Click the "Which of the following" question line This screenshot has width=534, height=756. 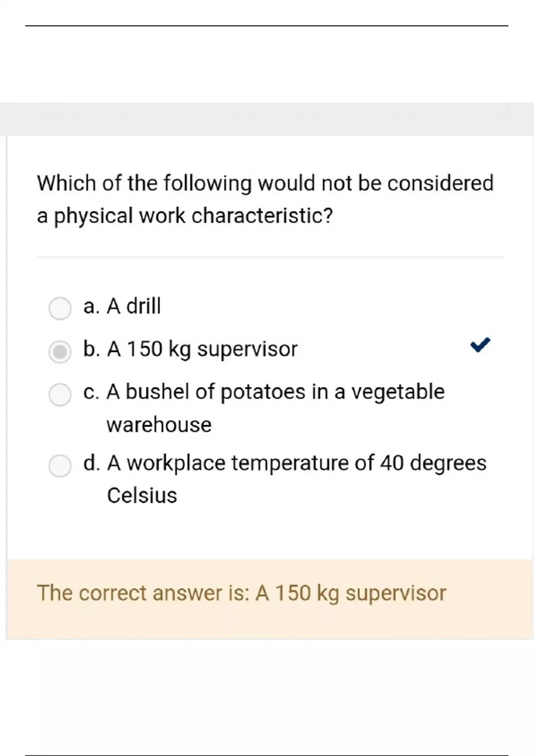[265, 183]
